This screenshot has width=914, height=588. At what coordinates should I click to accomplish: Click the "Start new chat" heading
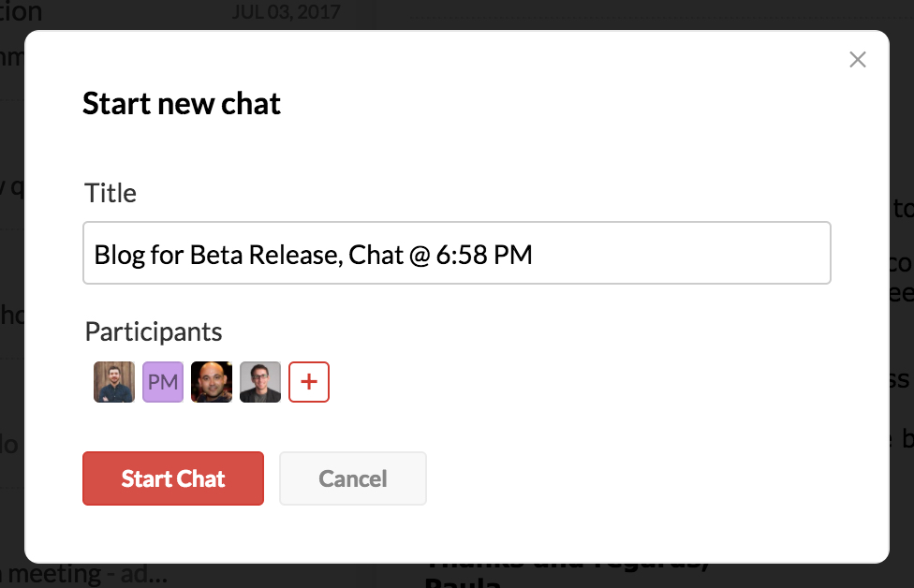point(182,104)
